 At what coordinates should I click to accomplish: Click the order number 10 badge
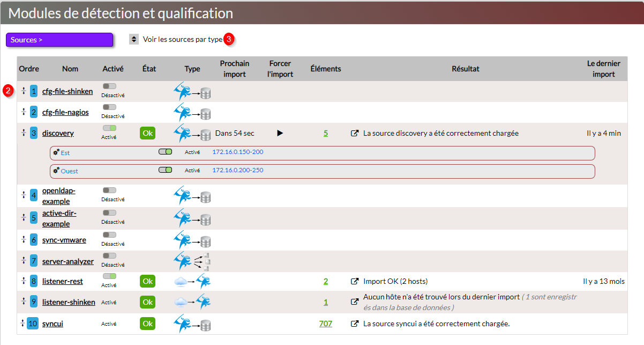[33, 324]
